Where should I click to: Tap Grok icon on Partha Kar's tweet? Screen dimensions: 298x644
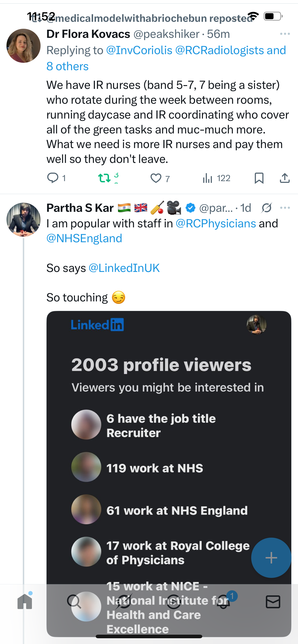pyautogui.click(x=266, y=208)
